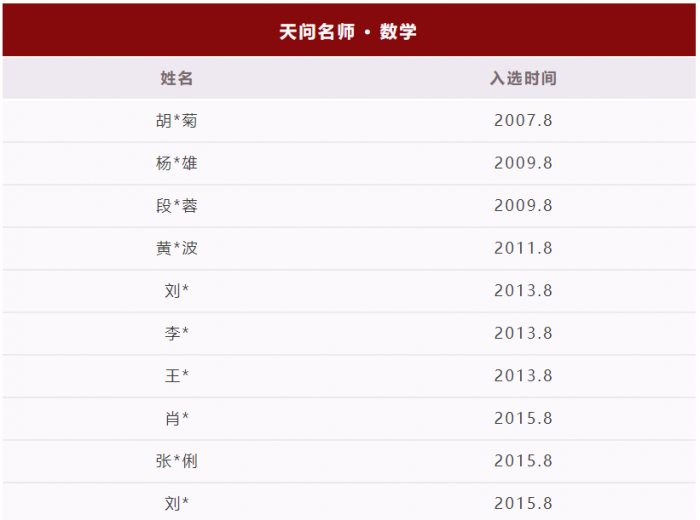Select the name 李*
700x520 pixels.
[177, 333]
